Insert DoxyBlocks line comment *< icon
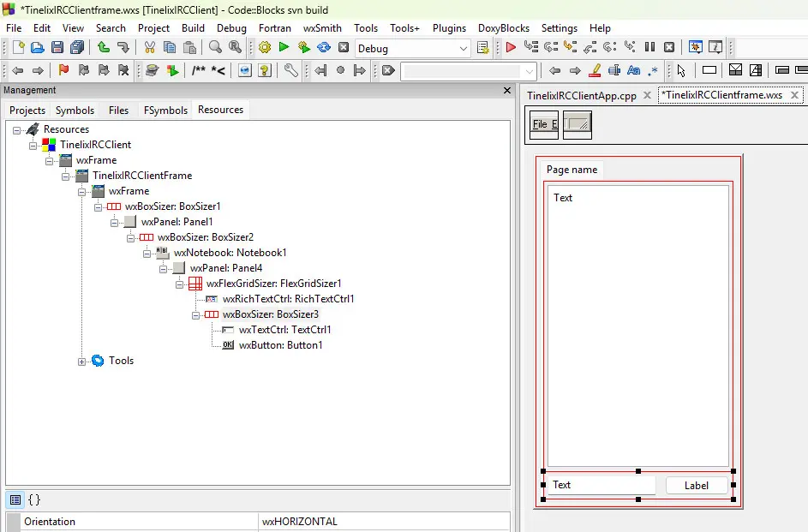The height and width of the screenshot is (532, 808). click(218, 70)
